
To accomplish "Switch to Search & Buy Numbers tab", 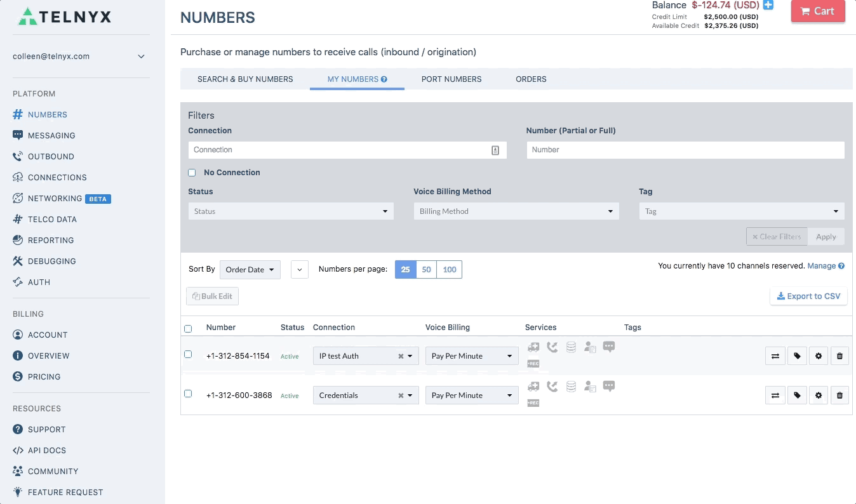I will click(245, 79).
